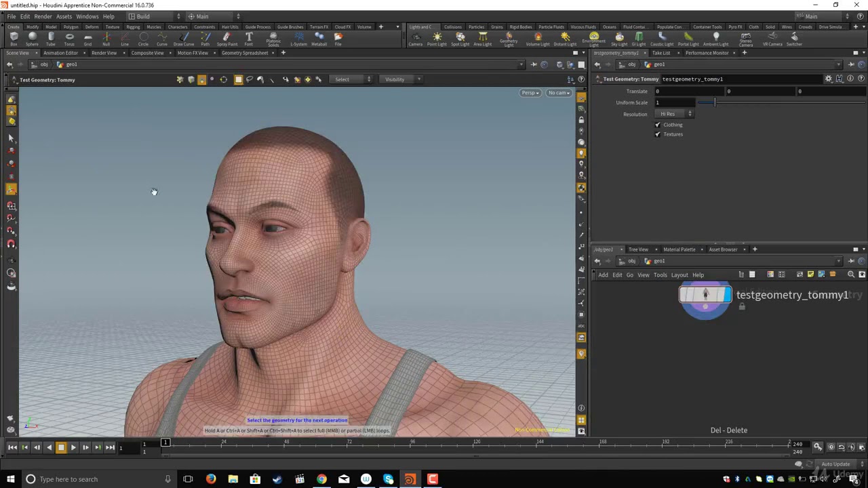Click the obj path button in viewport
Viewport: 868px width, 488px height.
41,64
